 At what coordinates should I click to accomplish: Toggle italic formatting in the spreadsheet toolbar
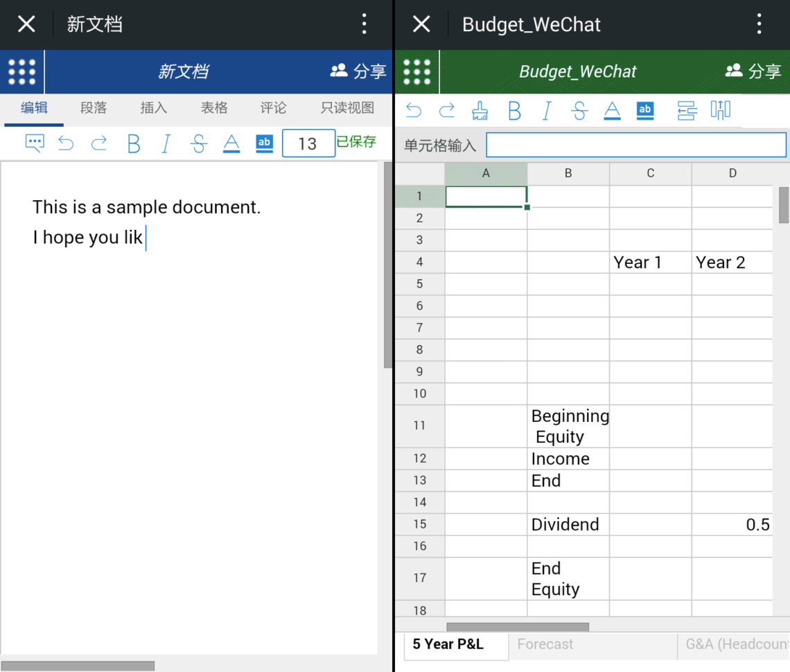[547, 110]
